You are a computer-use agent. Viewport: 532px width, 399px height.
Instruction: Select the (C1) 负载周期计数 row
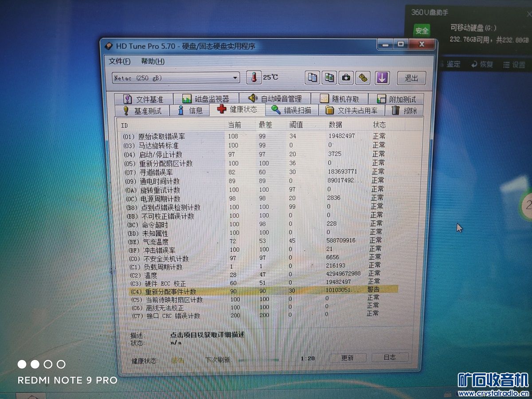point(255,266)
